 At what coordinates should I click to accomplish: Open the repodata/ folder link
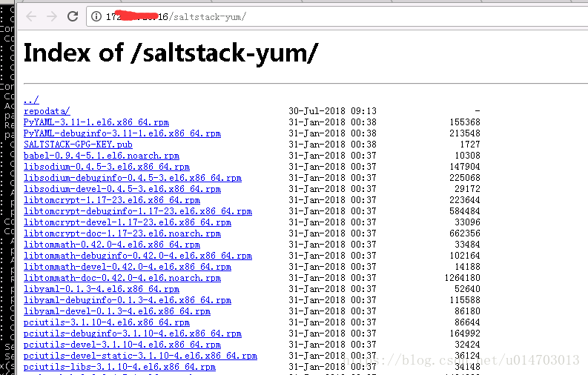pyautogui.click(x=47, y=111)
